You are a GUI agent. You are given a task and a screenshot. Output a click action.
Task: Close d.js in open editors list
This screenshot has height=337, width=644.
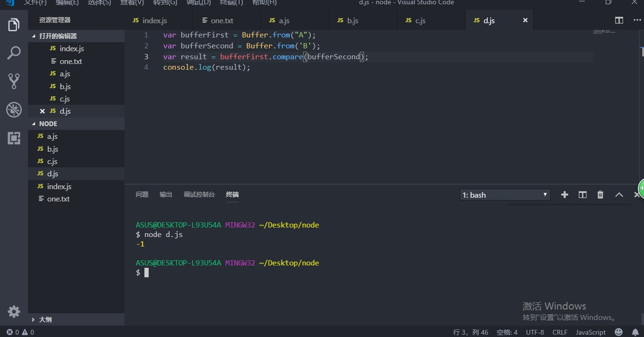pos(42,111)
